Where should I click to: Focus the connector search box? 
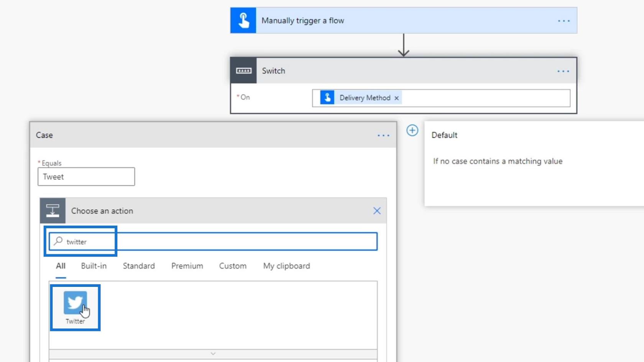pos(213,241)
